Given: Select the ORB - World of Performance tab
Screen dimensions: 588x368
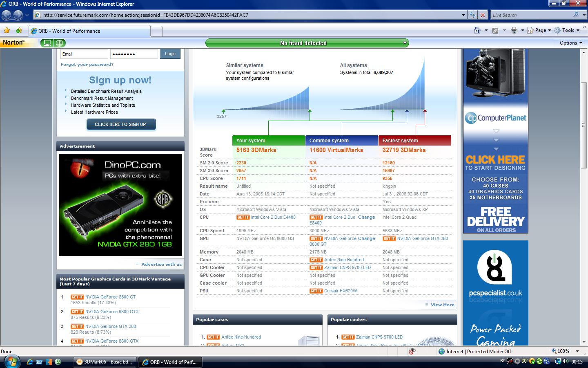Looking at the screenshot, I should [89, 31].
